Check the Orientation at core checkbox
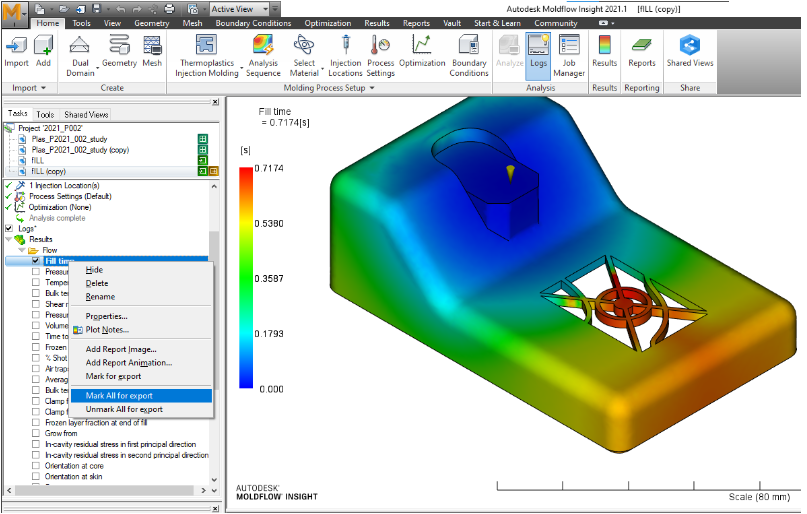Screen dimensions: 807x514 tap(36, 466)
